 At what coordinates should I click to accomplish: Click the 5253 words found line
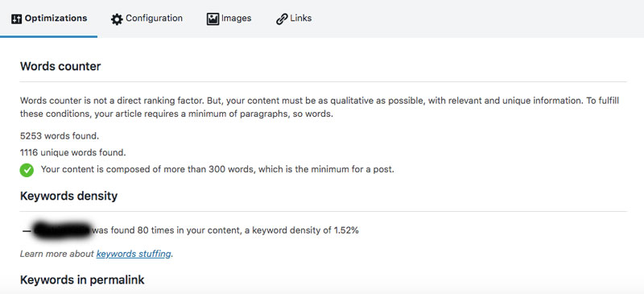click(60, 135)
